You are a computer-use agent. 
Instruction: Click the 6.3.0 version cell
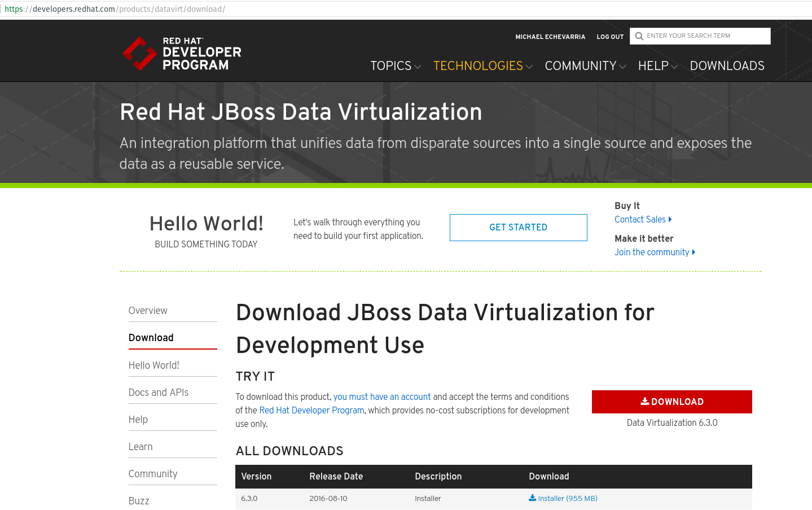click(249, 499)
